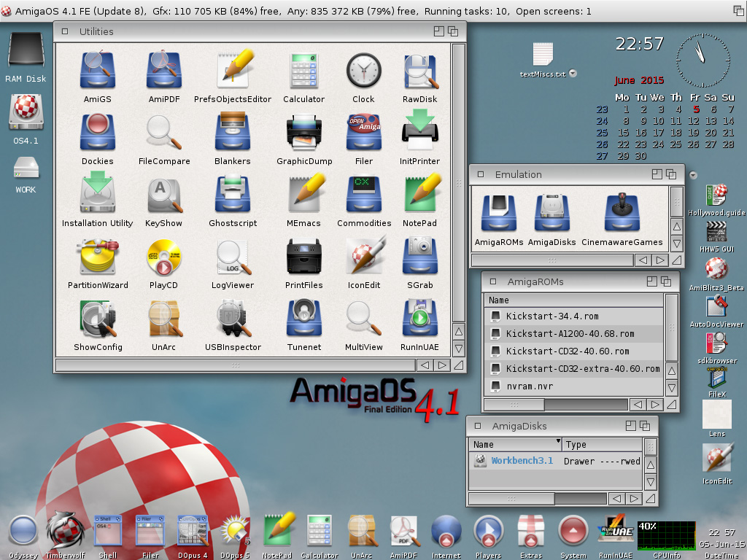Select the Workbench3.1 drawer entry
The image size is (747, 560).
tap(522, 461)
